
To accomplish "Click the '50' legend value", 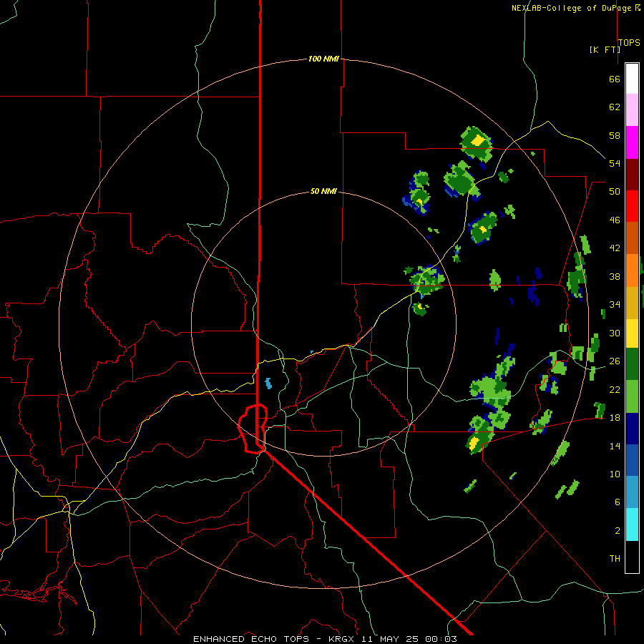I will [615, 192].
